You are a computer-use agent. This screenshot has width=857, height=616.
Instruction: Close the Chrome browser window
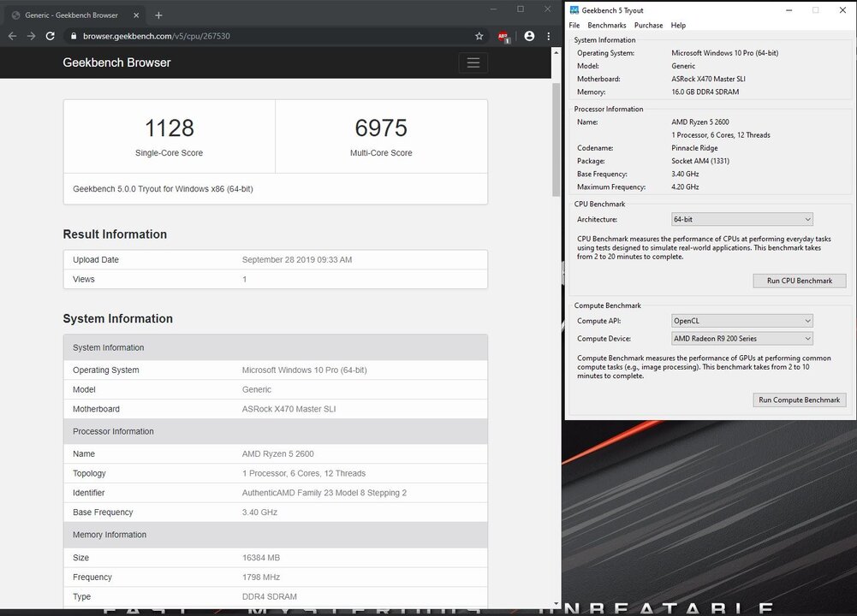547,9
